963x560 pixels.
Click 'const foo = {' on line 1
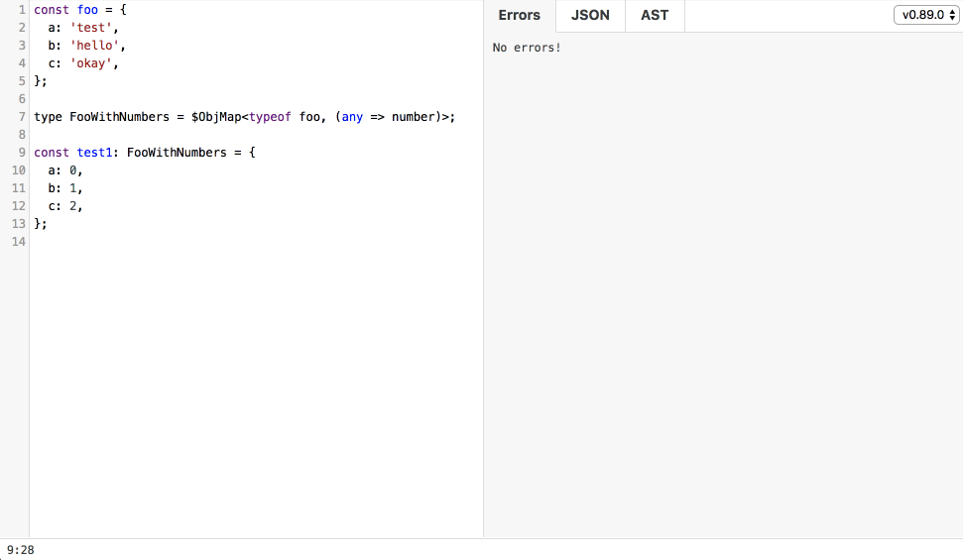(x=80, y=10)
